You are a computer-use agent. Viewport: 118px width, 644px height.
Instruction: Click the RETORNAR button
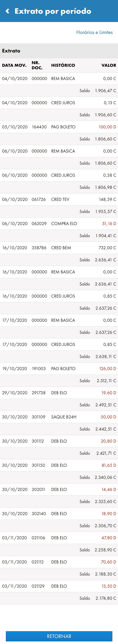tap(59, 636)
